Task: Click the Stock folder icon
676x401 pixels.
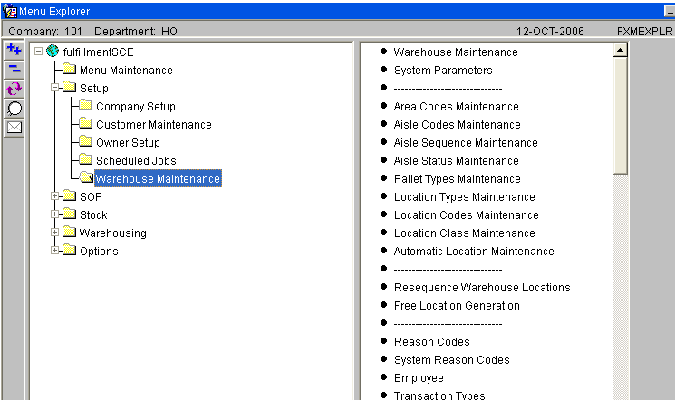Action: [x=69, y=213]
